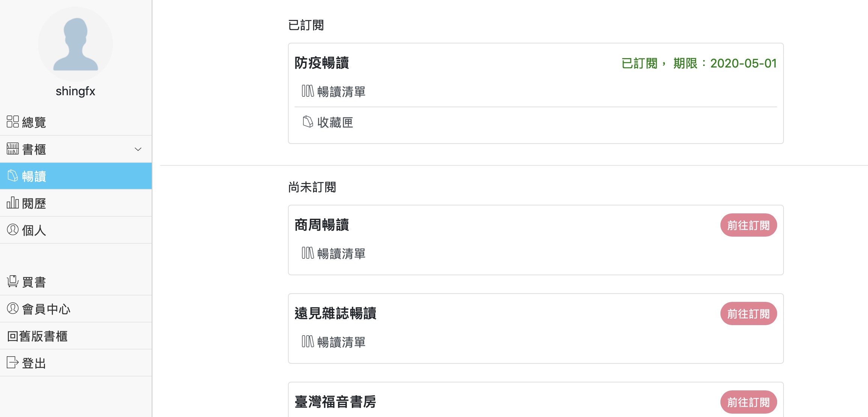Open 暢讀清單 link under 遠見雜誌暢讀
This screenshot has width=868, height=417.
click(341, 342)
